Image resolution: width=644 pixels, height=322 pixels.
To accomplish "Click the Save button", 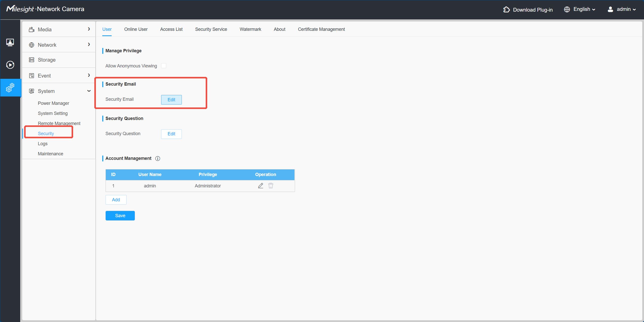I will [x=120, y=216].
